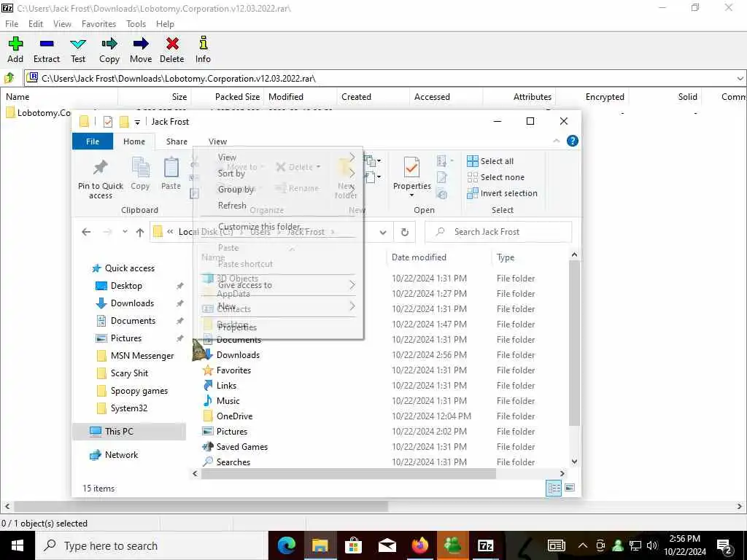Screen dimensions: 747x560
Task: Open the Tools menu in 7-Zip
Action: pos(136,24)
